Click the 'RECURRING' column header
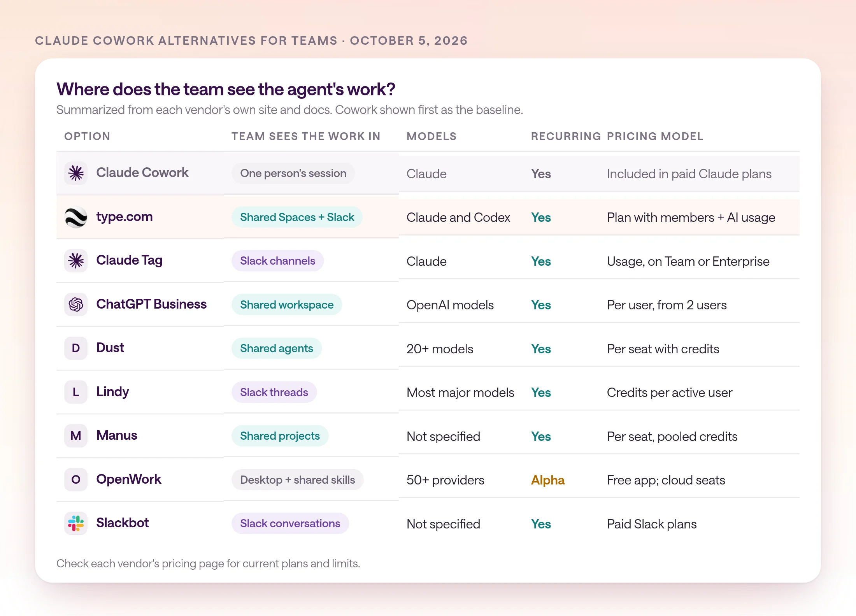This screenshot has height=616, width=856. pyautogui.click(x=566, y=136)
